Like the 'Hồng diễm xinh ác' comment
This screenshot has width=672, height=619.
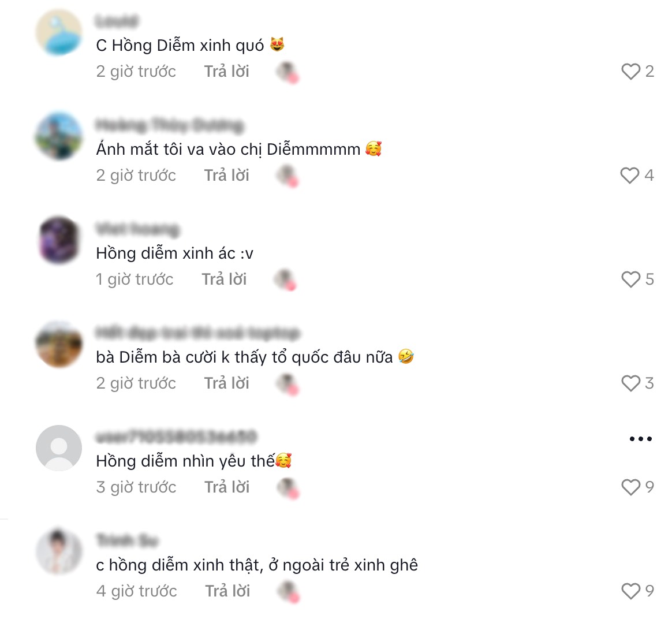tap(630, 279)
